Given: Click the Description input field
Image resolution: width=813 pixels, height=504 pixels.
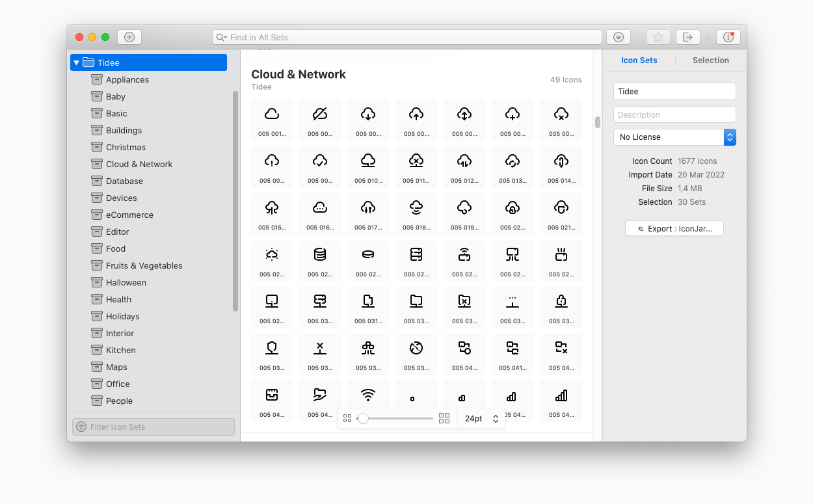Looking at the screenshot, I should [x=674, y=114].
